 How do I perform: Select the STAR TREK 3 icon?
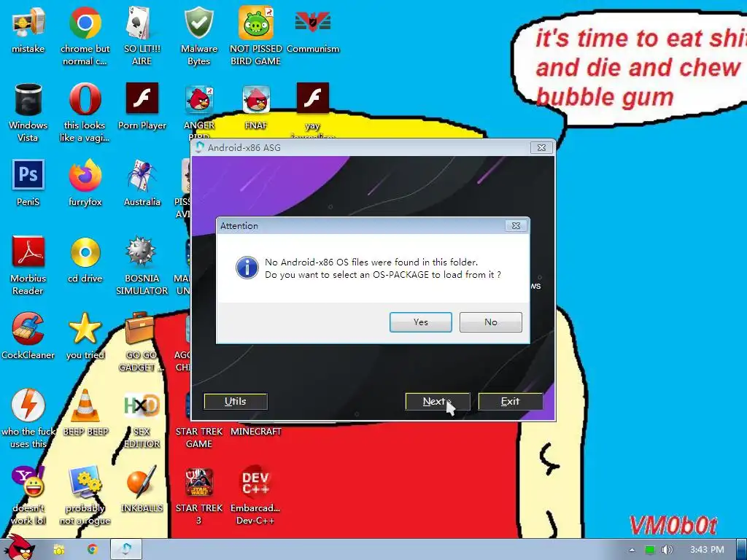coord(198,495)
